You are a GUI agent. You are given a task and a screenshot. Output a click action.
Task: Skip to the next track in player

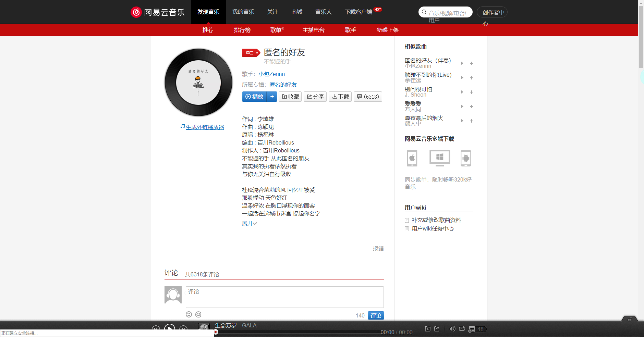pyautogui.click(x=184, y=328)
